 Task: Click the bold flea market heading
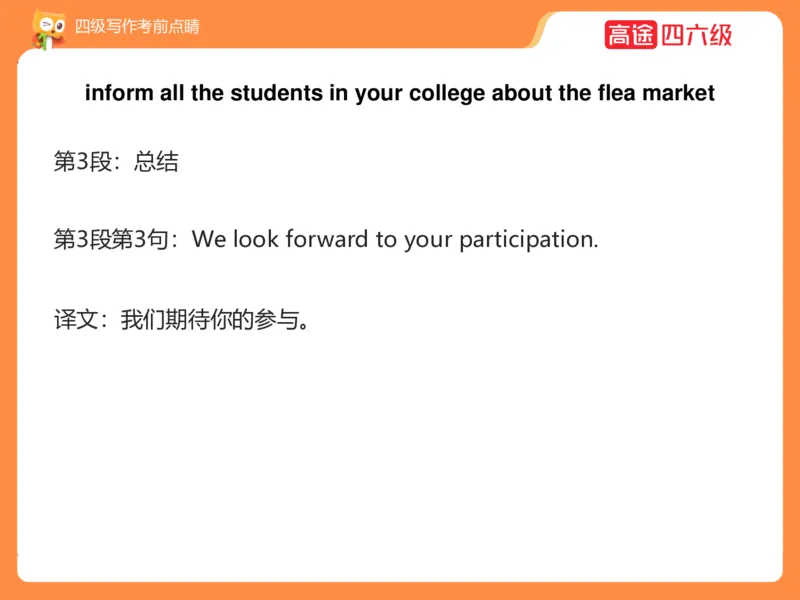coord(400,94)
